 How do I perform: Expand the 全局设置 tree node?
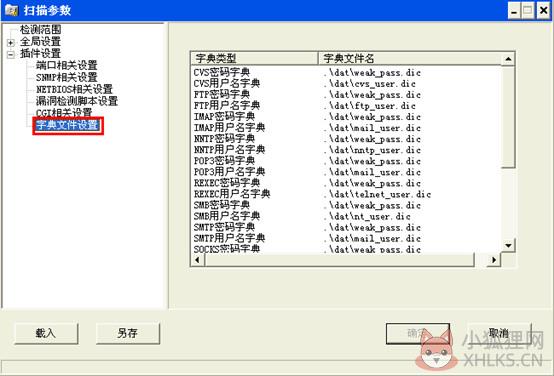click(11, 43)
